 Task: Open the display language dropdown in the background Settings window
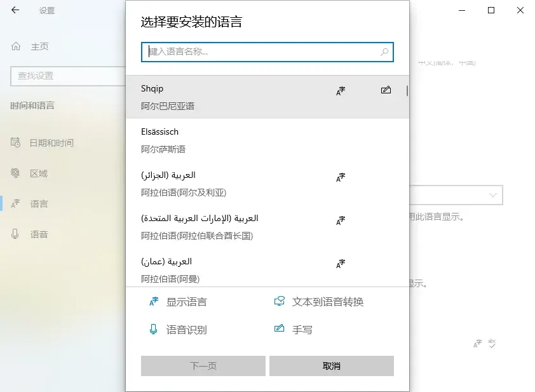coord(456,195)
